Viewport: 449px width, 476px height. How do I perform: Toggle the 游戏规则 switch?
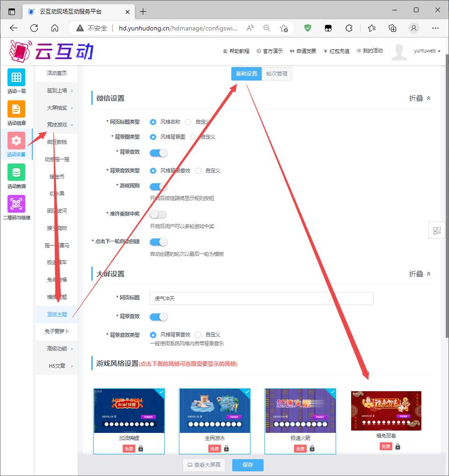(158, 186)
